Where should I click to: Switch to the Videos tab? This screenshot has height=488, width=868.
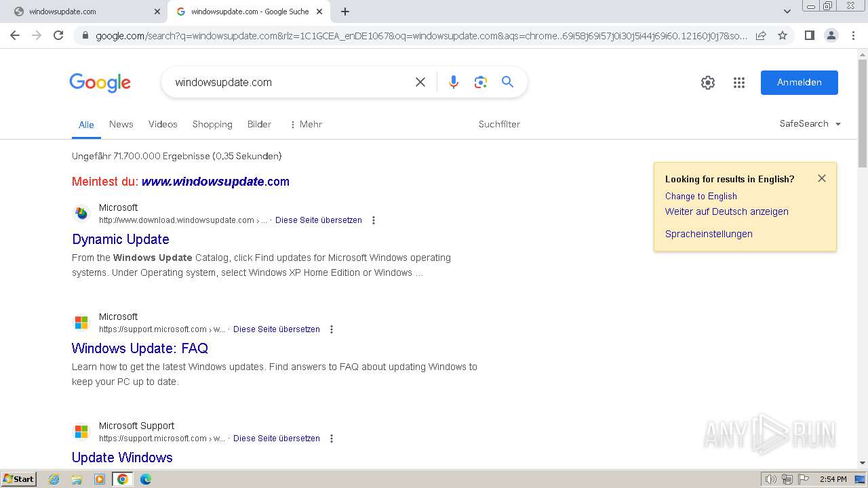click(x=163, y=124)
